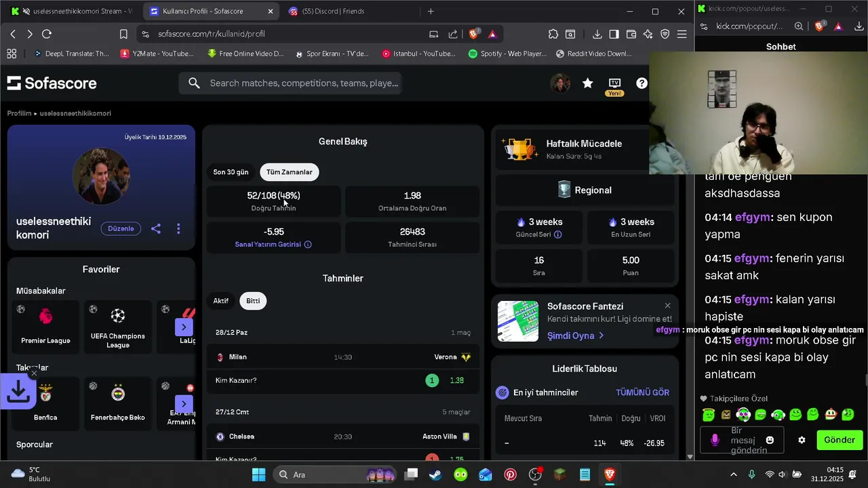
Task: Switch to Bitti predictions
Action: [x=253, y=301]
